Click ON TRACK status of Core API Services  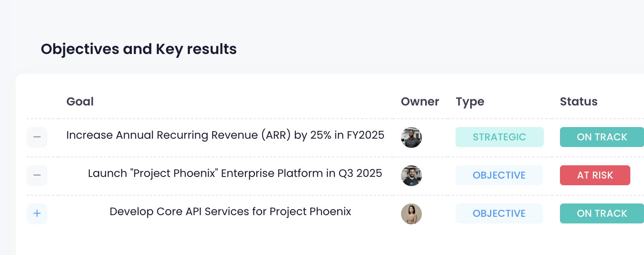click(x=602, y=213)
